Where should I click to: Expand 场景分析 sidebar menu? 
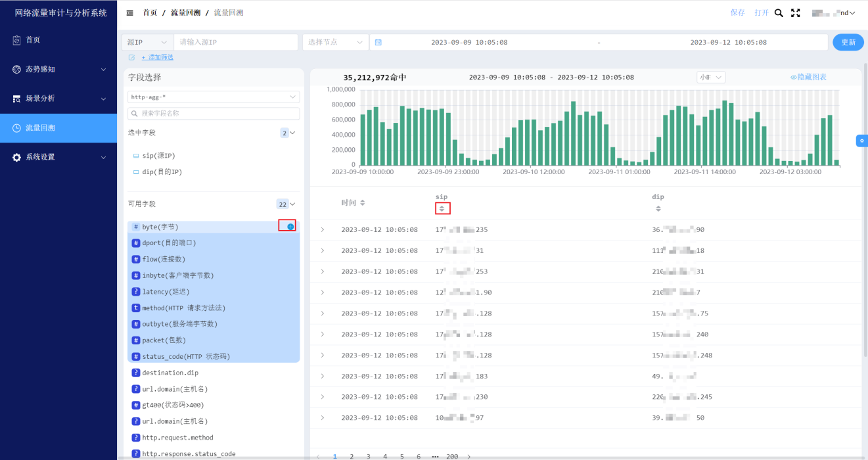pyautogui.click(x=58, y=99)
